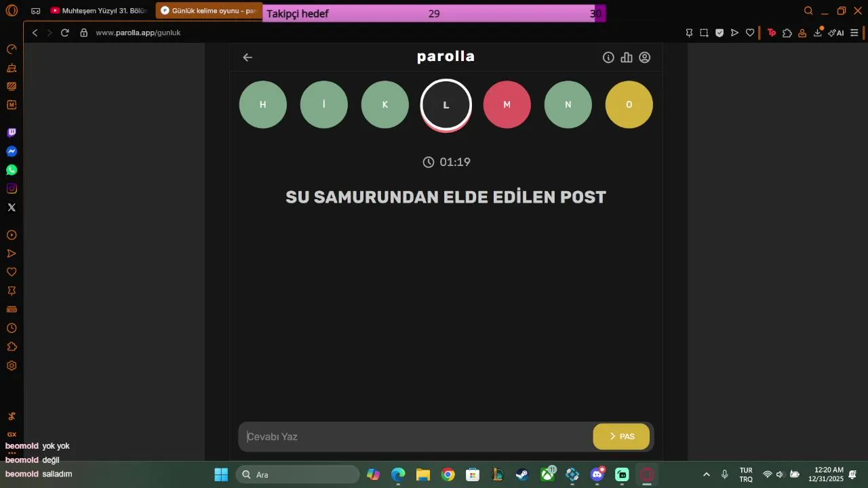The image size is (868, 488).
Task: Open bookmarks heart in the sidebar
Action: 12,272
